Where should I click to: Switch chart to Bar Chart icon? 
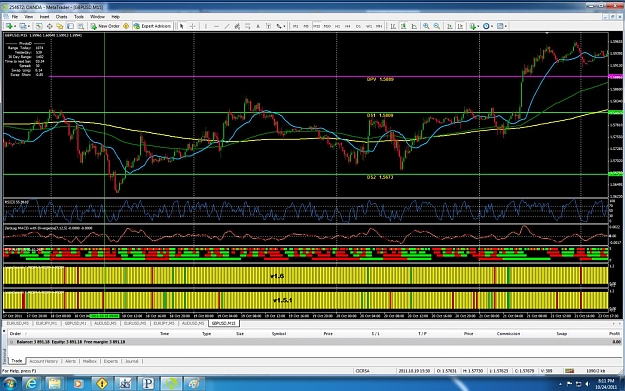click(x=393, y=26)
